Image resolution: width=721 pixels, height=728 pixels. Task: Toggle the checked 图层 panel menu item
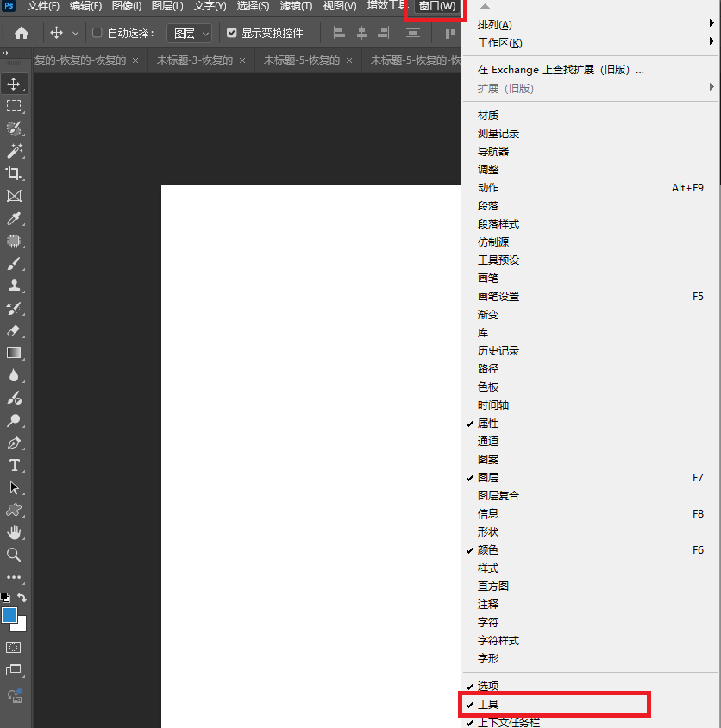click(488, 477)
